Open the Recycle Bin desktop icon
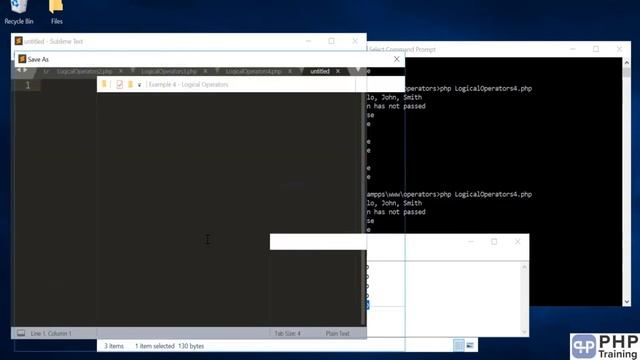 click(x=18, y=12)
